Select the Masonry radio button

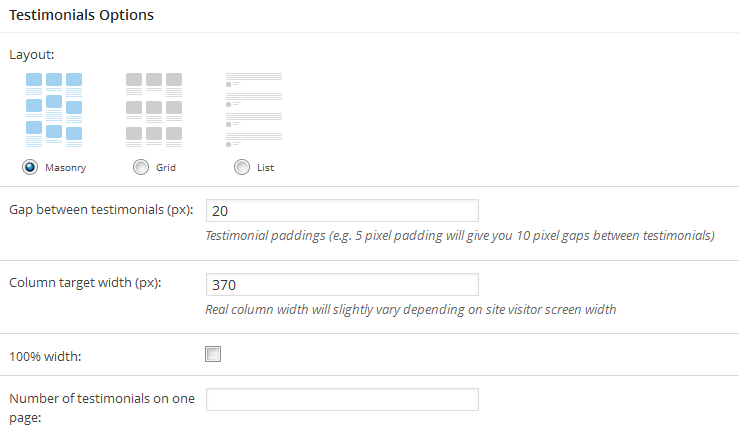point(30,167)
